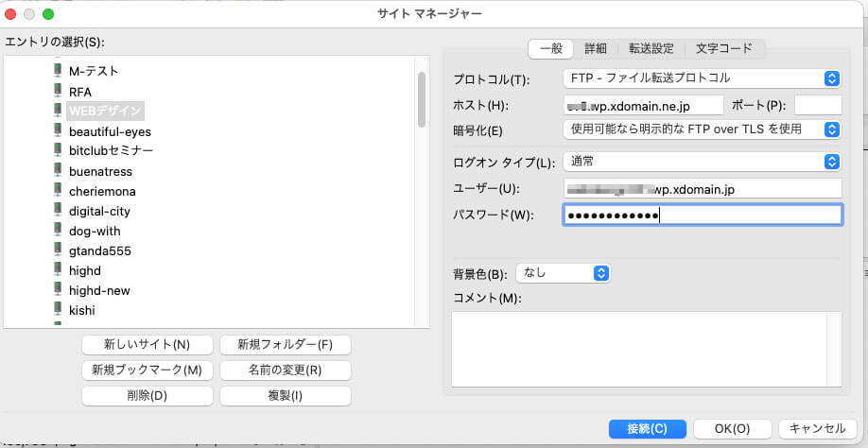Click into the ポート port field
The image size is (868, 448).
tap(817, 105)
